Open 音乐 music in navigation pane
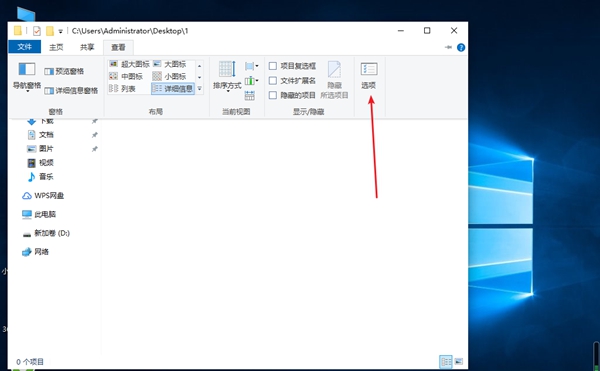600x371 pixels. point(46,176)
